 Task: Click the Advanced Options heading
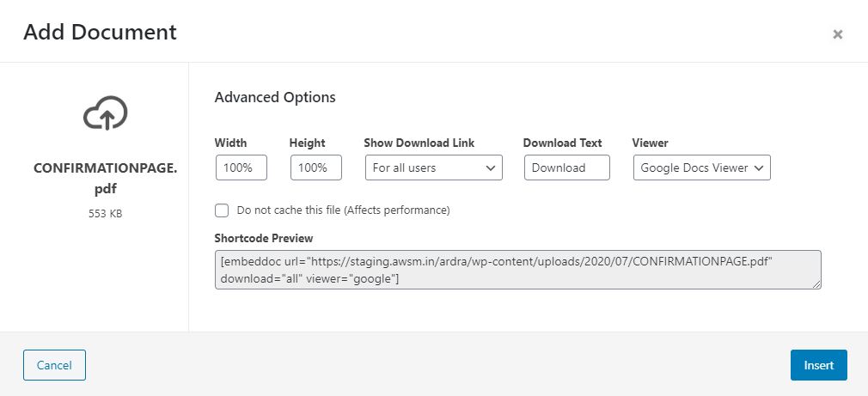pos(275,97)
